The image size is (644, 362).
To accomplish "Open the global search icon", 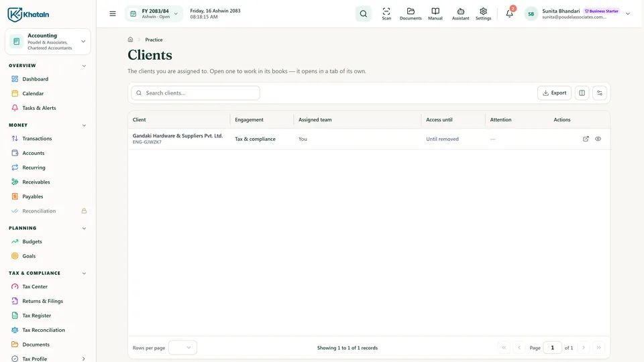I will [x=364, y=13].
